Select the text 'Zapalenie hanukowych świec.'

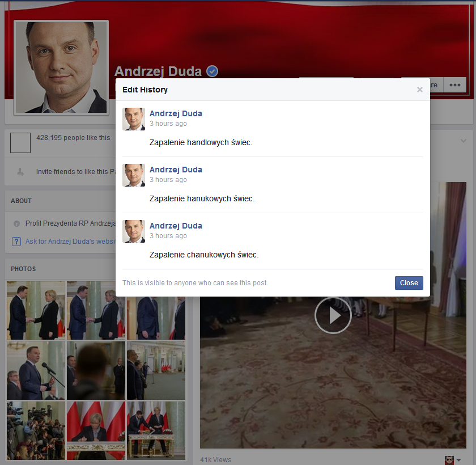click(202, 198)
